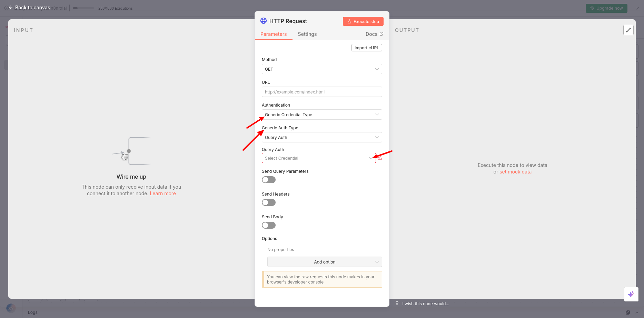This screenshot has height=318, width=644.
Task: Click the credential warning triangle icon
Action: (380, 158)
